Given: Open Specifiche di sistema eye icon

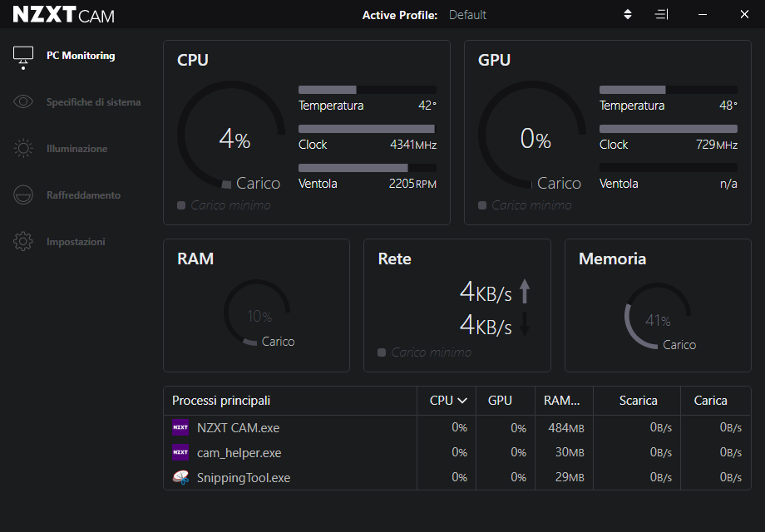Looking at the screenshot, I should (23, 102).
